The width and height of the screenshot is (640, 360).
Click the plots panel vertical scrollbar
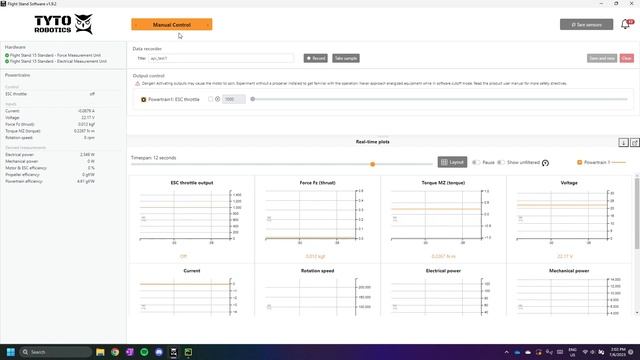click(x=637, y=213)
